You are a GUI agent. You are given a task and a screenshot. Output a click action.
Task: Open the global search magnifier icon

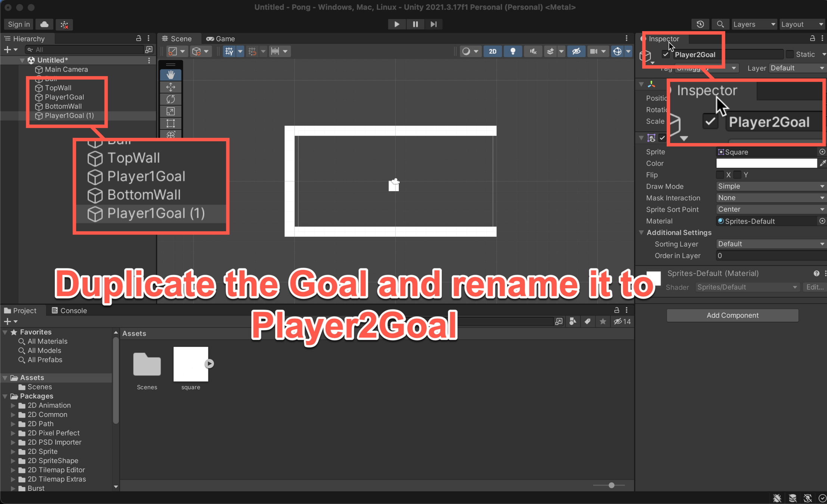720,24
